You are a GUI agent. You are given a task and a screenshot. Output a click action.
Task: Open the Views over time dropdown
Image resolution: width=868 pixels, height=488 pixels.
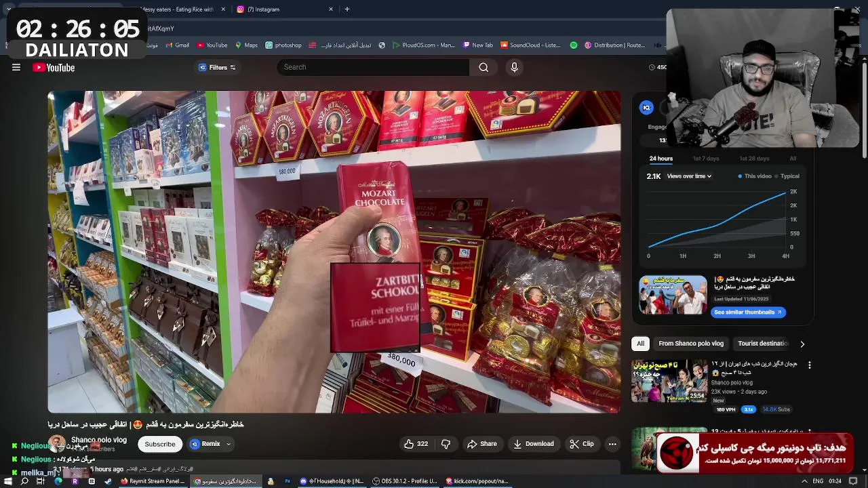click(x=689, y=176)
